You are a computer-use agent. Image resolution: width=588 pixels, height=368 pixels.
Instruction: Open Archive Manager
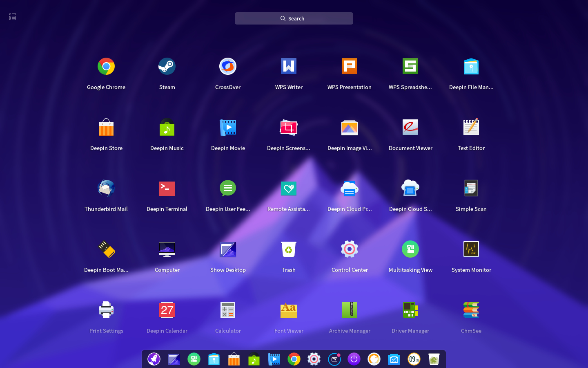(350, 310)
